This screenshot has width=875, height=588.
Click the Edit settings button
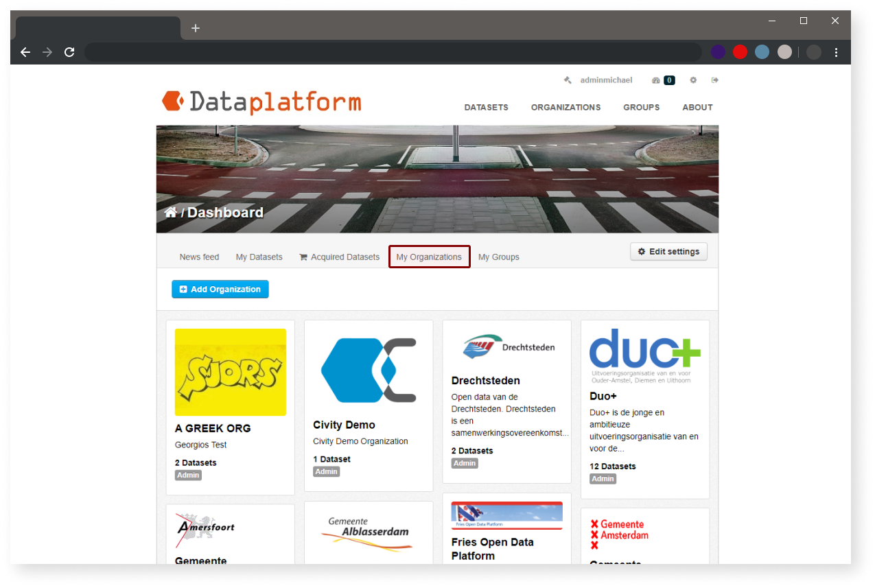(668, 252)
